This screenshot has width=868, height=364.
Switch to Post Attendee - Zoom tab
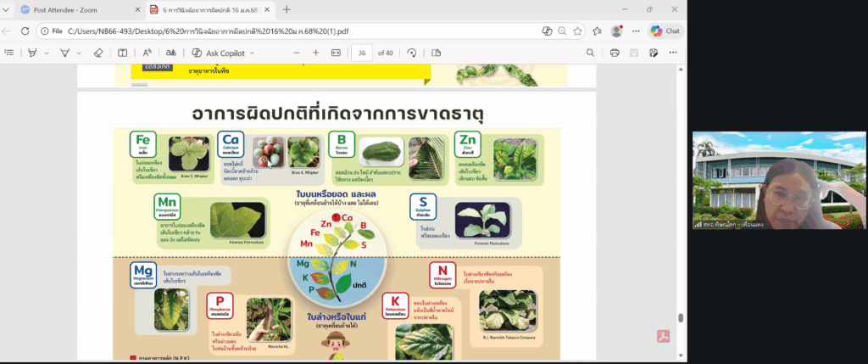(x=74, y=9)
